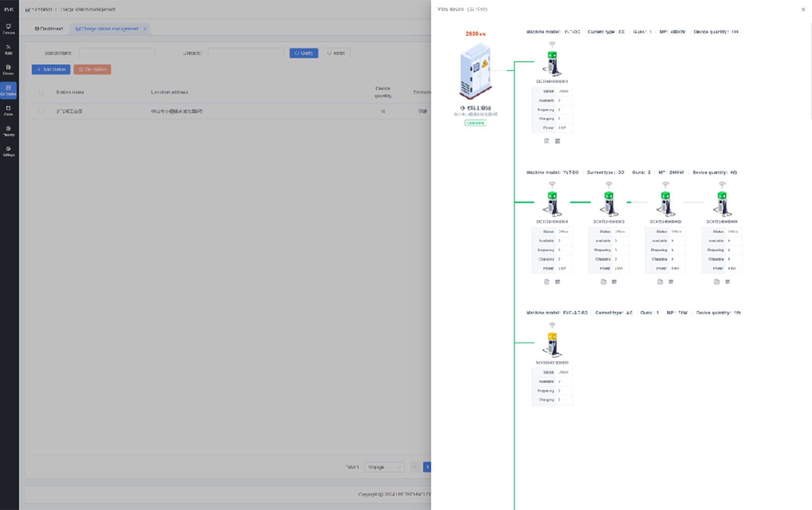The width and height of the screenshot is (812, 510).
Task: Open document icon under the 480KW charger
Action: (547, 141)
